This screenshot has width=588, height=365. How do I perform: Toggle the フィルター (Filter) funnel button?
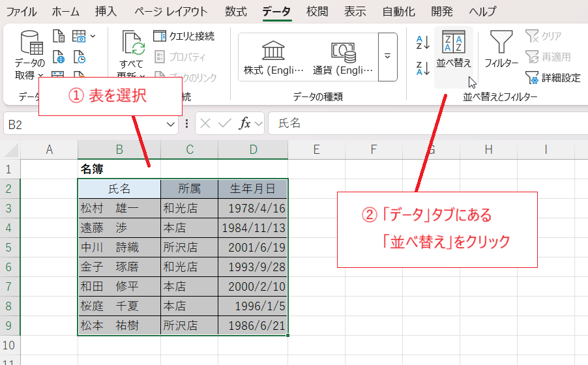501,50
